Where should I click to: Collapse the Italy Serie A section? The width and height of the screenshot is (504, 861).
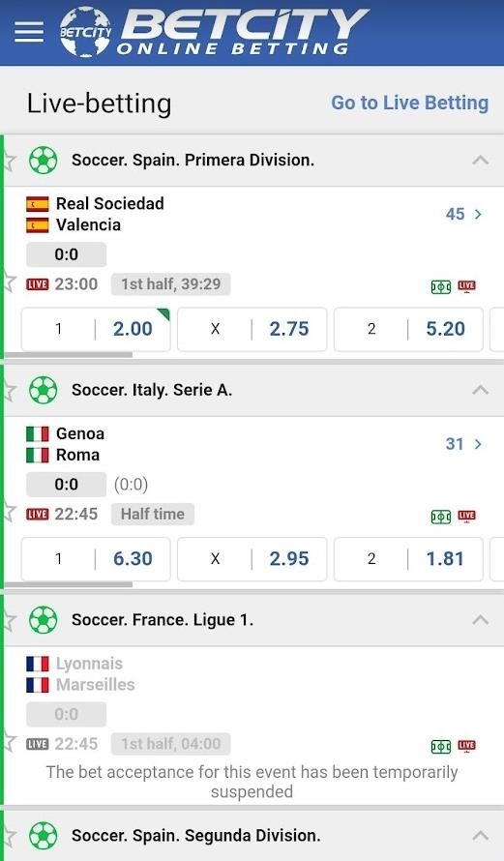point(481,390)
